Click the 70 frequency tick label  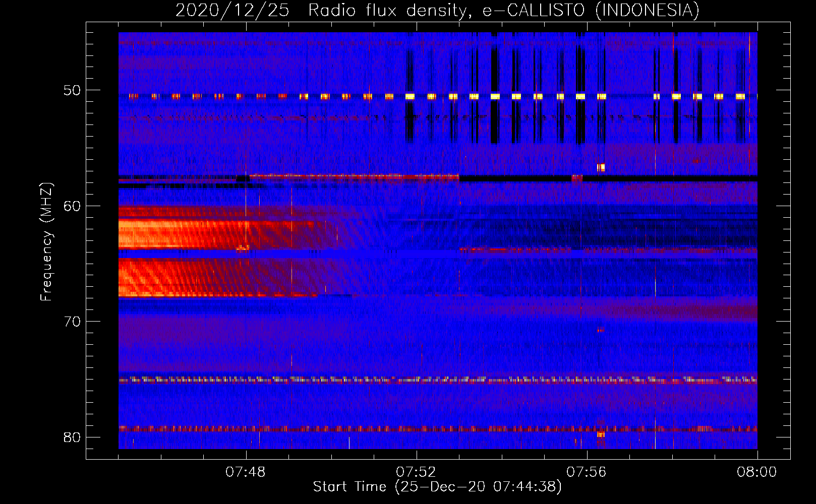coord(72,322)
